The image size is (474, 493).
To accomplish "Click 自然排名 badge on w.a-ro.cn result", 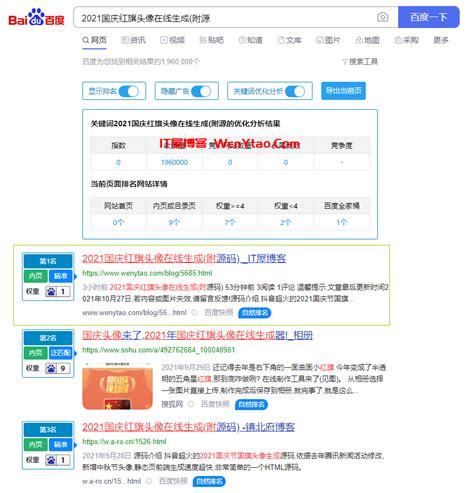I will point(209,481).
